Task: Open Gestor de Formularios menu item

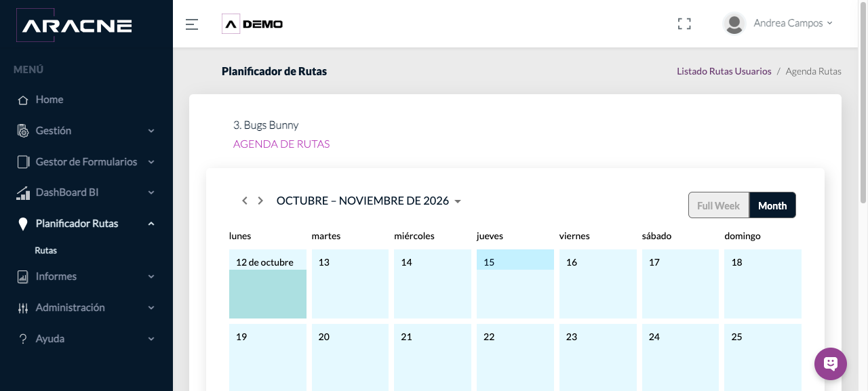Action: 86,162
